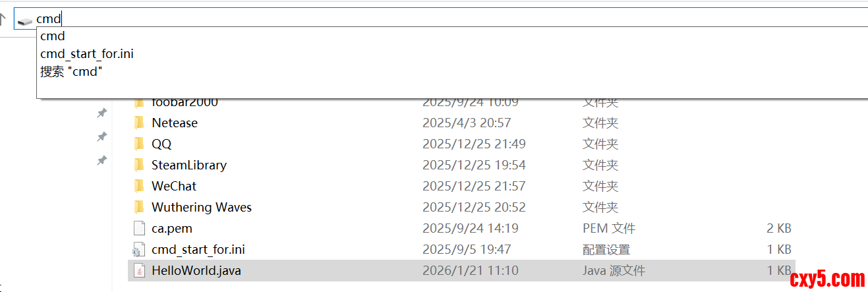Image resolution: width=868 pixels, height=292 pixels.
Task: Click the ca.pem file icon
Action: (x=138, y=228)
